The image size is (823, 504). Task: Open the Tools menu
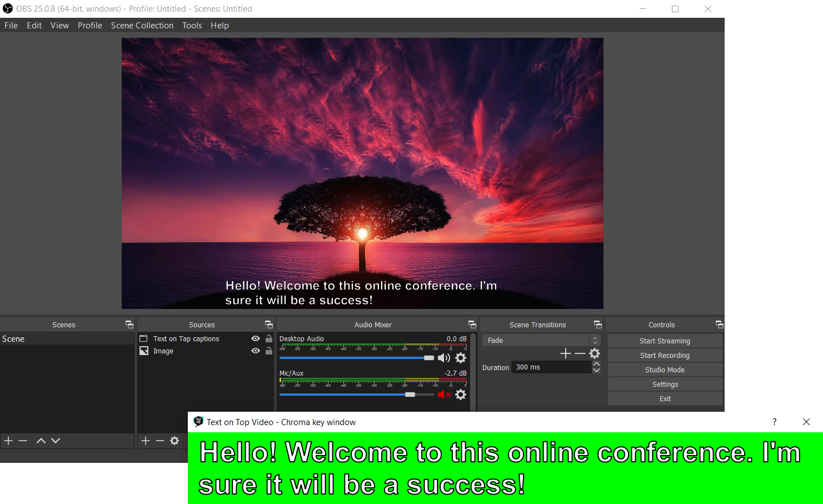(192, 26)
